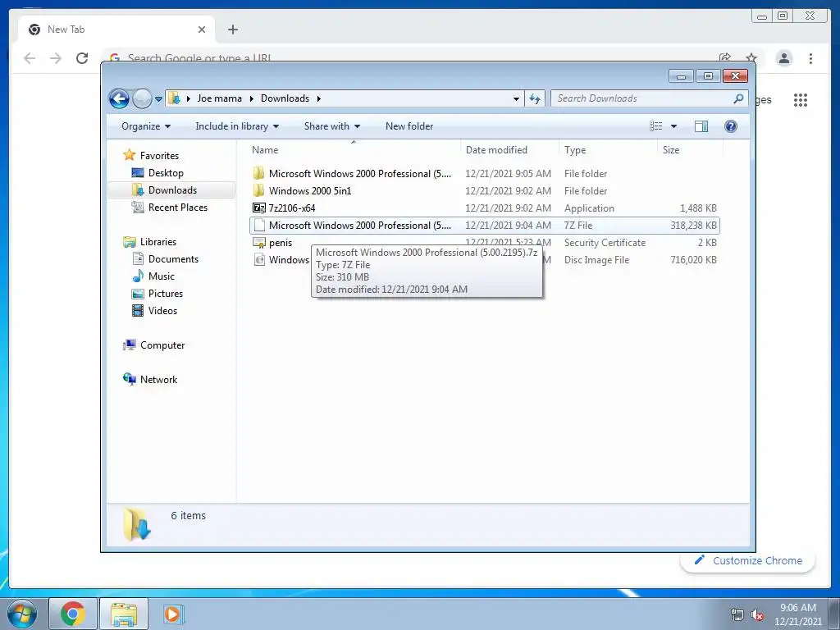840x630 pixels.
Task: Open Videos library
Action: point(162,311)
